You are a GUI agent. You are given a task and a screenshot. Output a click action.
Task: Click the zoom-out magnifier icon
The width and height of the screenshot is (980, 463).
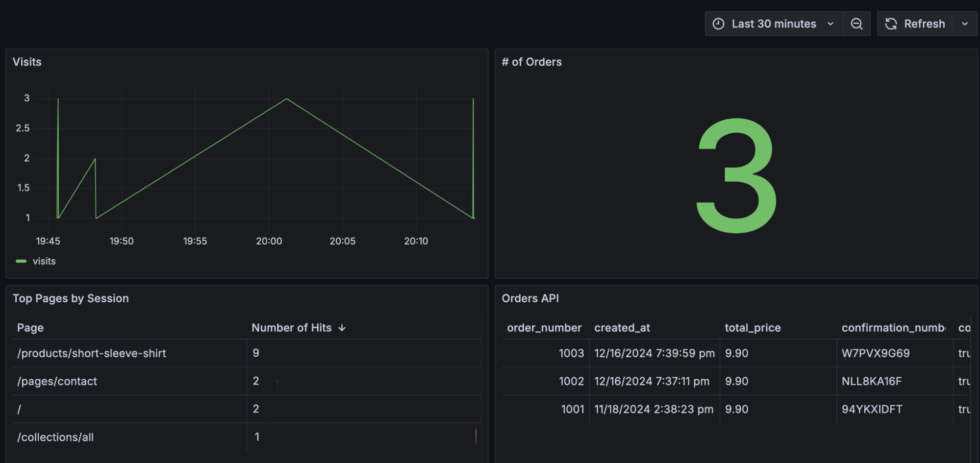[856, 23]
